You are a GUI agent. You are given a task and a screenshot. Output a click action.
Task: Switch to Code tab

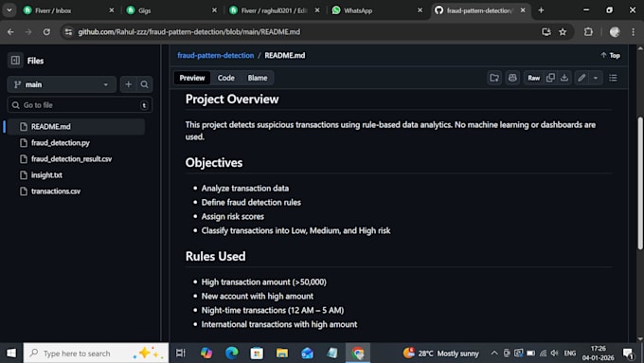226,78
